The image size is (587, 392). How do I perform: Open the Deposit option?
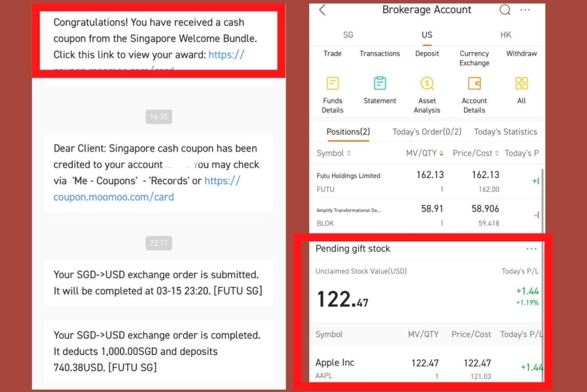point(426,53)
